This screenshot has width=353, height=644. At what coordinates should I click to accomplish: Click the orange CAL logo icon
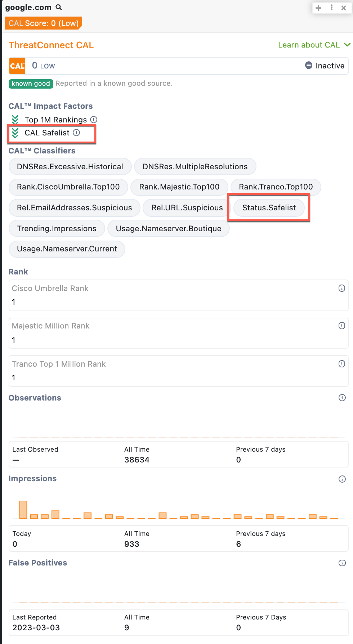tap(17, 66)
